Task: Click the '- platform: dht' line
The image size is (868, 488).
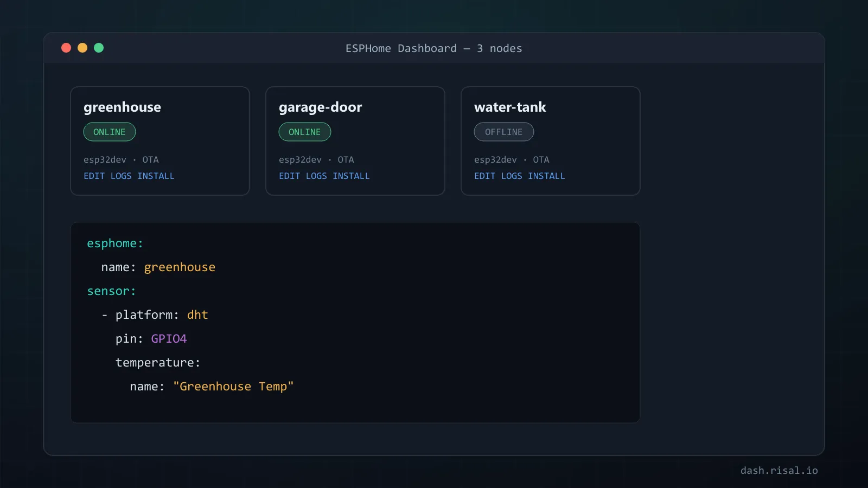Action: [x=155, y=315]
